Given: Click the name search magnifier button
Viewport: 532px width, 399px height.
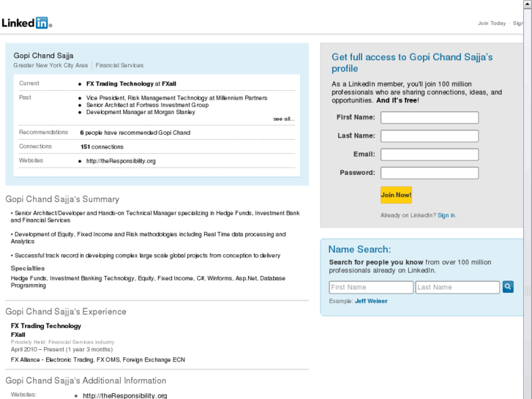Looking at the screenshot, I should click(508, 286).
